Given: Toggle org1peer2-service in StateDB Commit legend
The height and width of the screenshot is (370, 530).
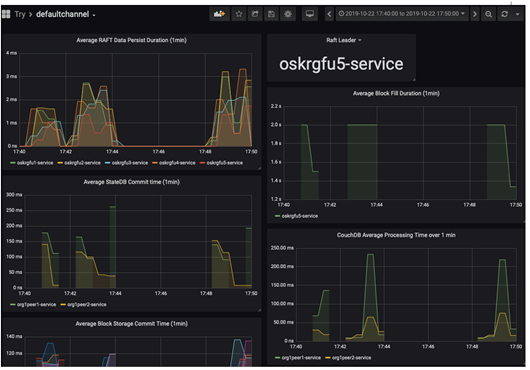Looking at the screenshot, I should (x=83, y=304).
